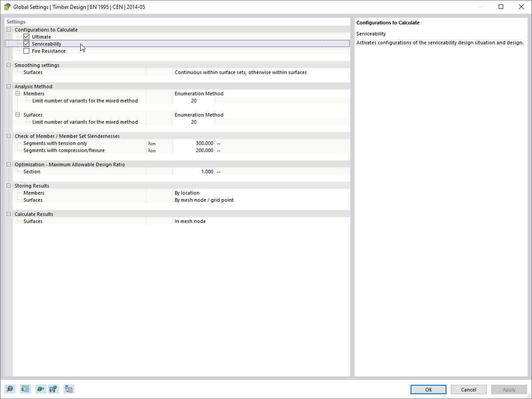Uncheck the Serviceability checkbox
The height and width of the screenshot is (399, 532).
pos(27,44)
